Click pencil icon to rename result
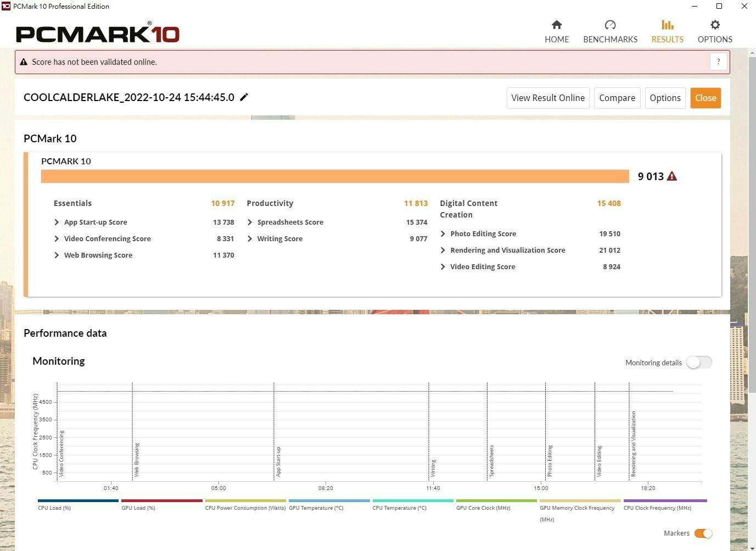 (x=244, y=97)
